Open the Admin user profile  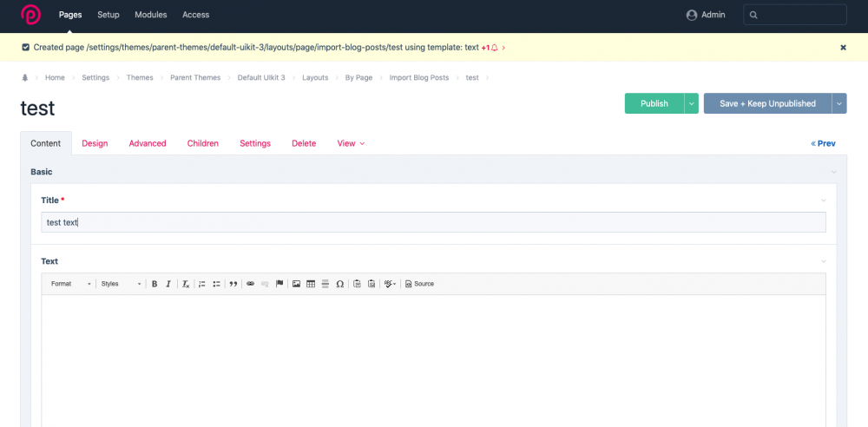pos(706,15)
